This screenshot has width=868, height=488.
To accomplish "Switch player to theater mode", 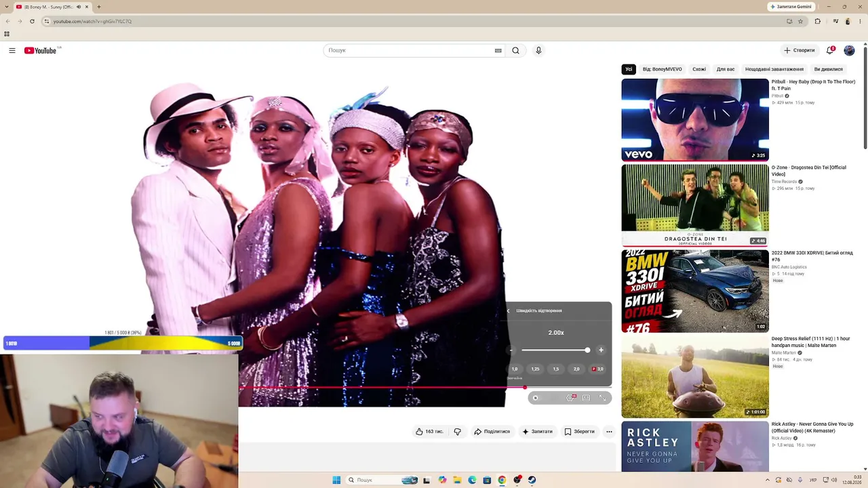I will pyautogui.click(x=587, y=398).
